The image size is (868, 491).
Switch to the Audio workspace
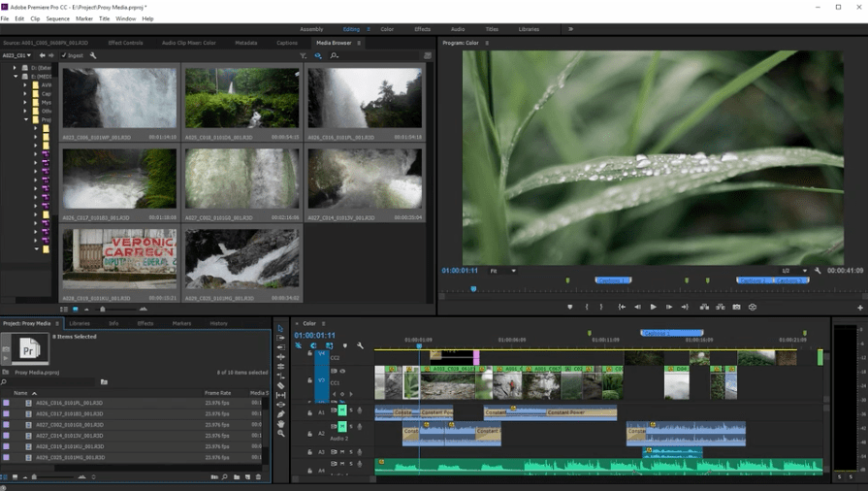click(x=457, y=29)
